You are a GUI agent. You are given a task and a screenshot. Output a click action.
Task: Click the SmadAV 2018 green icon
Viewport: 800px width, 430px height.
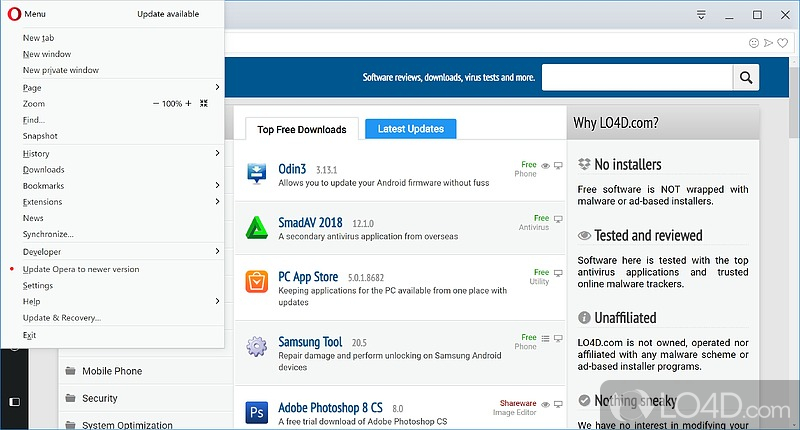coord(257,229)
